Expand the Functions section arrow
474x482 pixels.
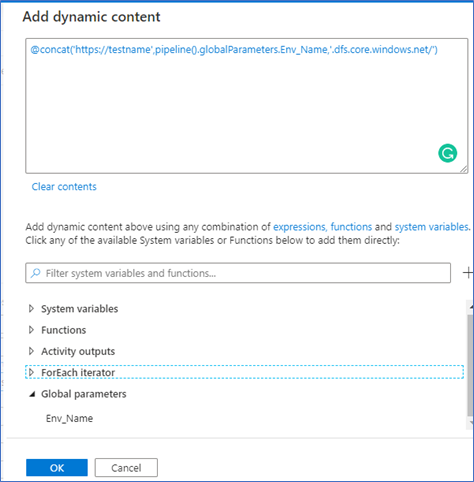[31, 330]
